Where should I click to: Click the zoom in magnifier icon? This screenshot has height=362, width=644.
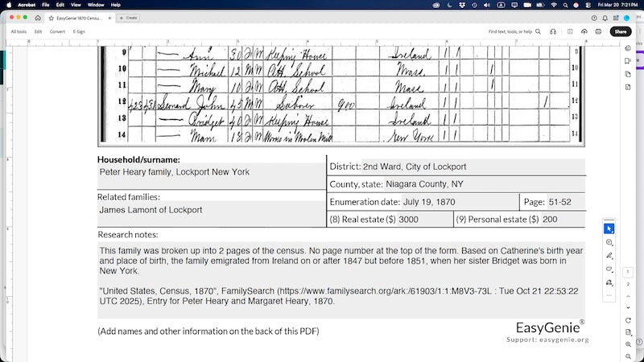point(628,344)
